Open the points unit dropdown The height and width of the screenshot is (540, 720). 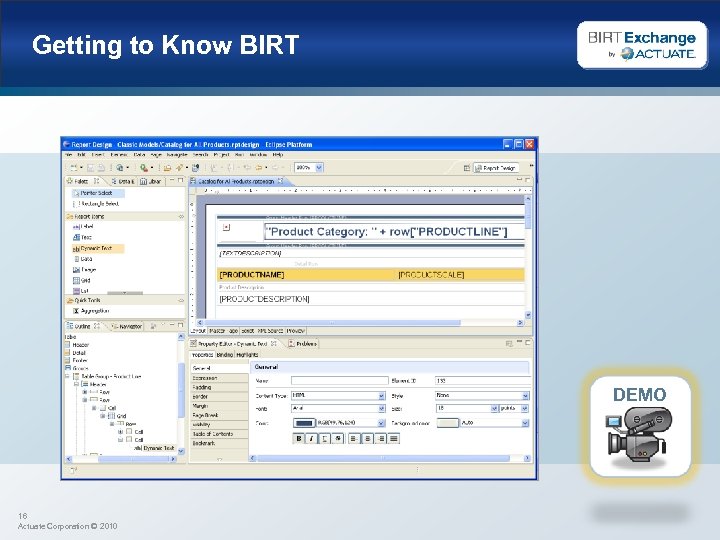pyautogui.click(x=525, y=408)
